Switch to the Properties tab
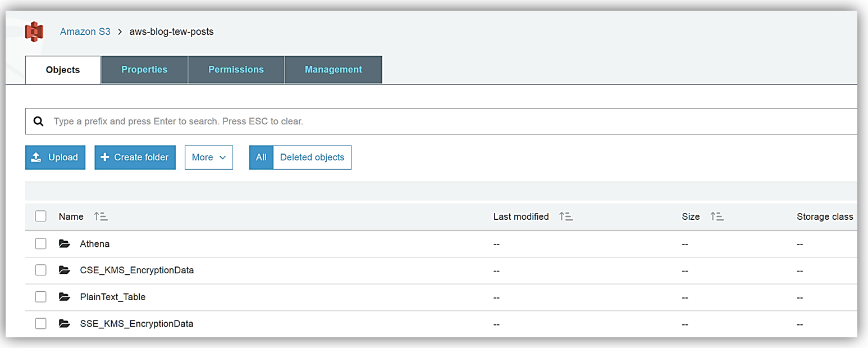The height and width of the screenshot is (348, 868). 144,70
